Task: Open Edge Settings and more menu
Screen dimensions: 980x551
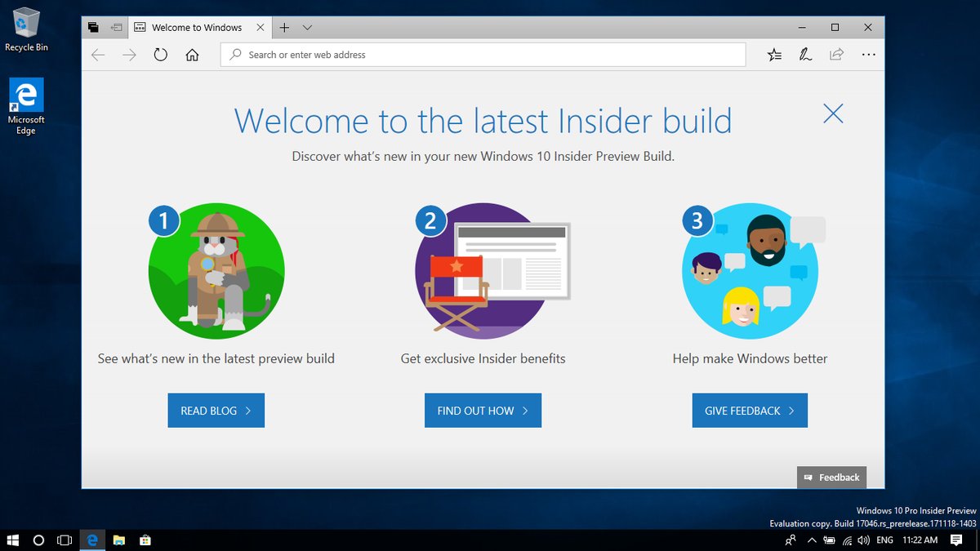Action: pos(868,55)
